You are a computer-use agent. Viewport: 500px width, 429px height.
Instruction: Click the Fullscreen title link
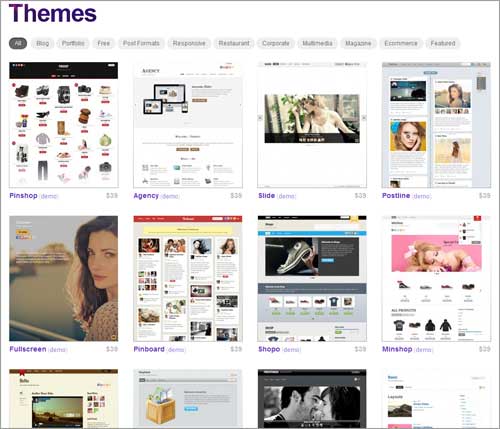28,349
